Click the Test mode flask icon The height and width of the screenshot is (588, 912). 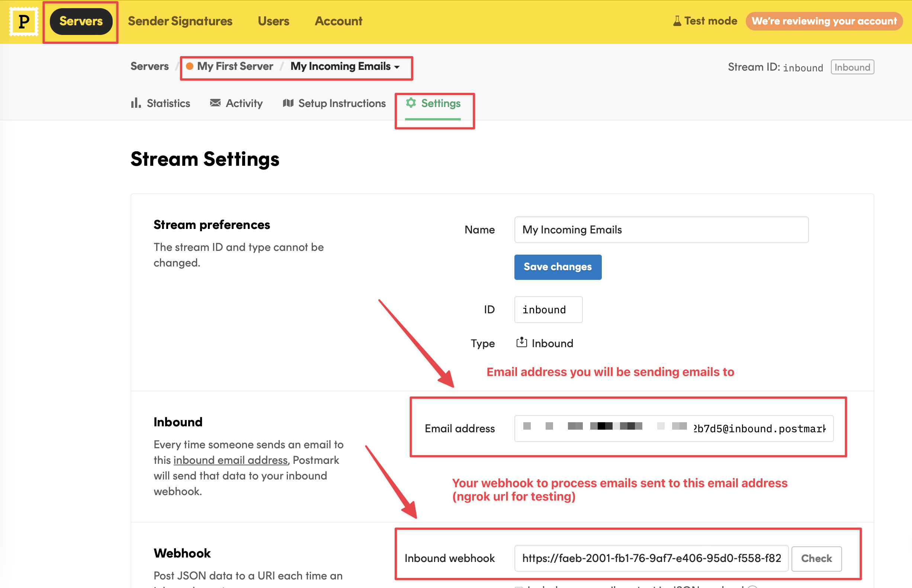[x=677, y=21]
